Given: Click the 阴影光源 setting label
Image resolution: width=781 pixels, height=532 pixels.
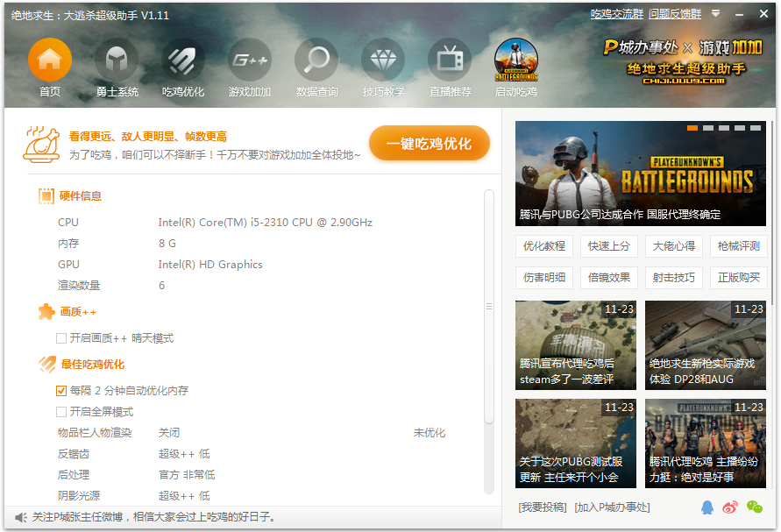Looking at the screenshot, I should 79,496.
